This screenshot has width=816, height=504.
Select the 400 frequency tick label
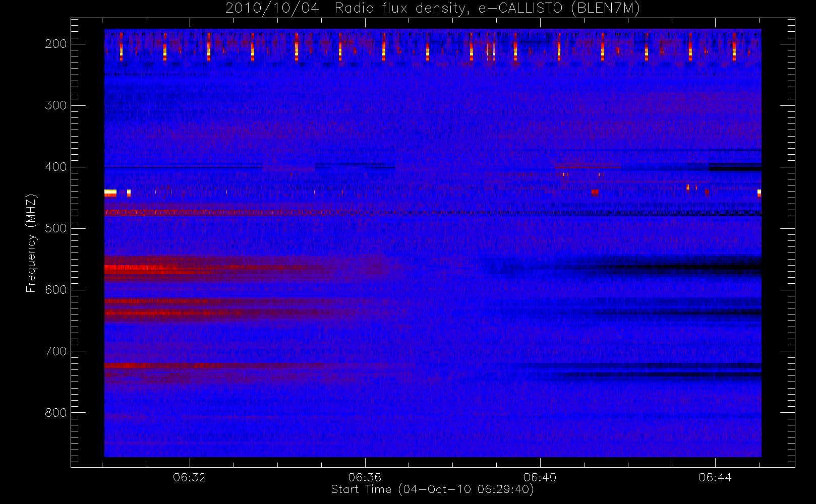coord(56,167)
